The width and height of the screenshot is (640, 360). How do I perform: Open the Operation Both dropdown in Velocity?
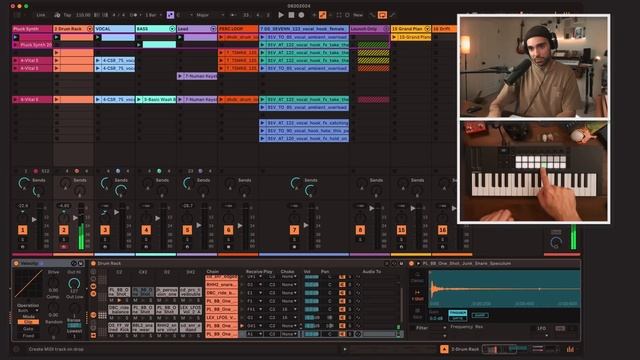click(28, 311)
